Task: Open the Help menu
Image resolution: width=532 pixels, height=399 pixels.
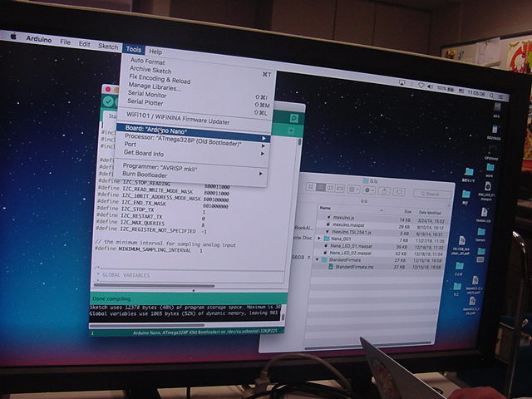Action: [155, 52]
